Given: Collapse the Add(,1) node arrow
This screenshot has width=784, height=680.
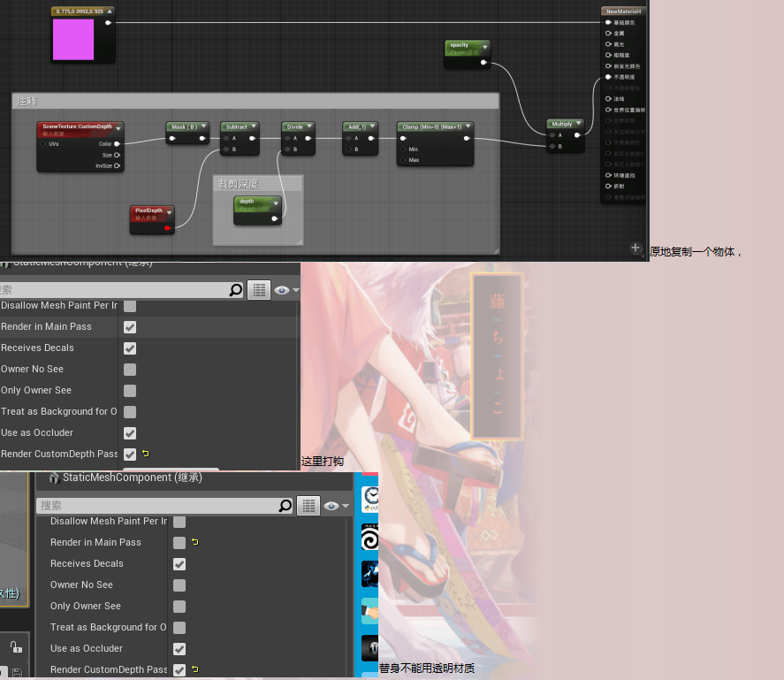Looking at the screenshot, I should point(372,126).
